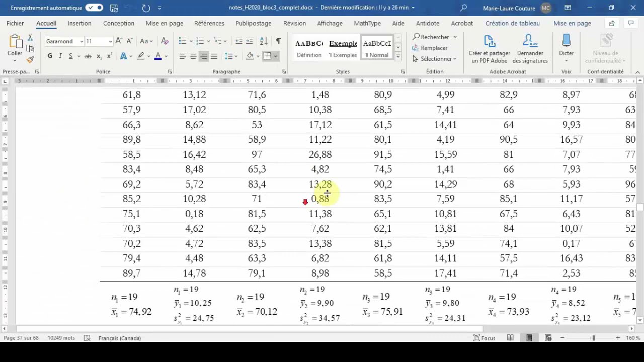Screen dimensions: 644x362
Task: Align text to the left
Action: tap(183, 56)
